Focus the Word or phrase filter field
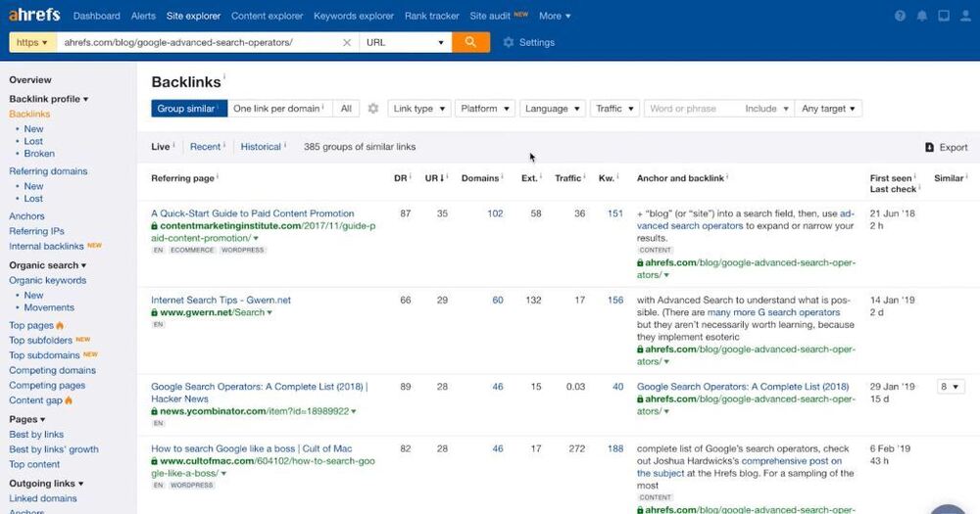The height and width of the screenshot is (514, 980). (692, 109)
